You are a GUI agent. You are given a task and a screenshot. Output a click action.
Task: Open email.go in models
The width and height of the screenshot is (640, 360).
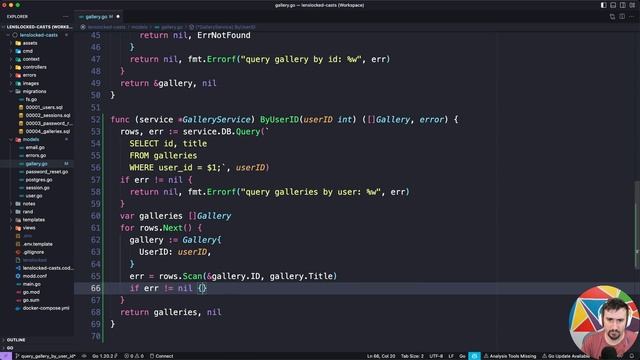coord(35,147)
